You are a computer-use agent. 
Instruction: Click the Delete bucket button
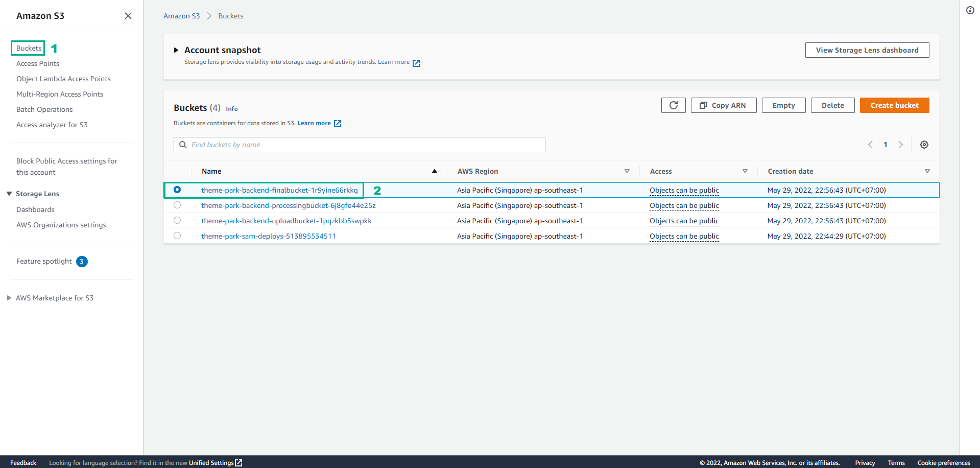tap(832, 105)
